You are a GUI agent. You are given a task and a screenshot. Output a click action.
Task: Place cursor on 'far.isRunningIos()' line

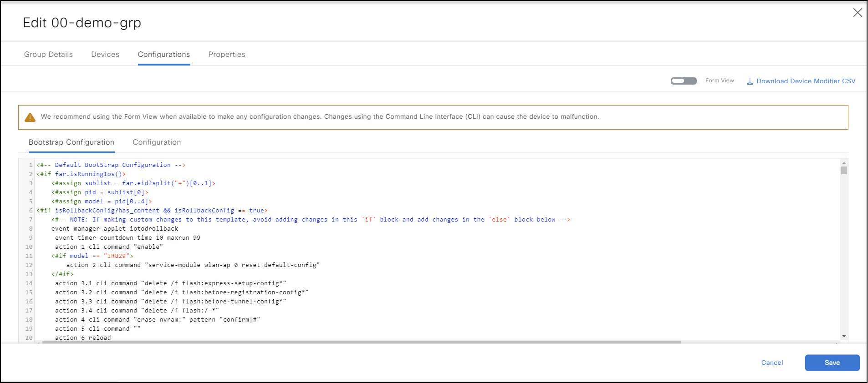81,174
